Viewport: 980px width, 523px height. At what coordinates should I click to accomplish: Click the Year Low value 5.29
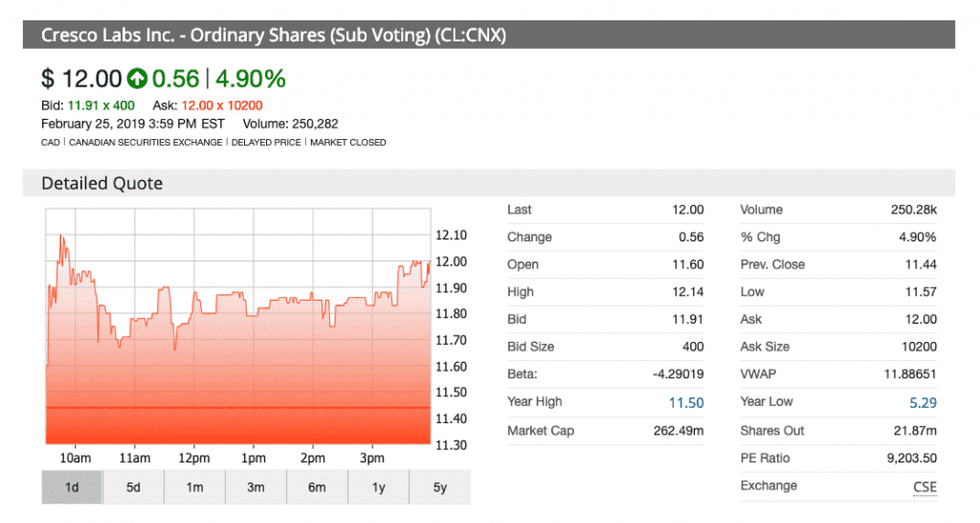pyautogui.click(x=921, y=402)
